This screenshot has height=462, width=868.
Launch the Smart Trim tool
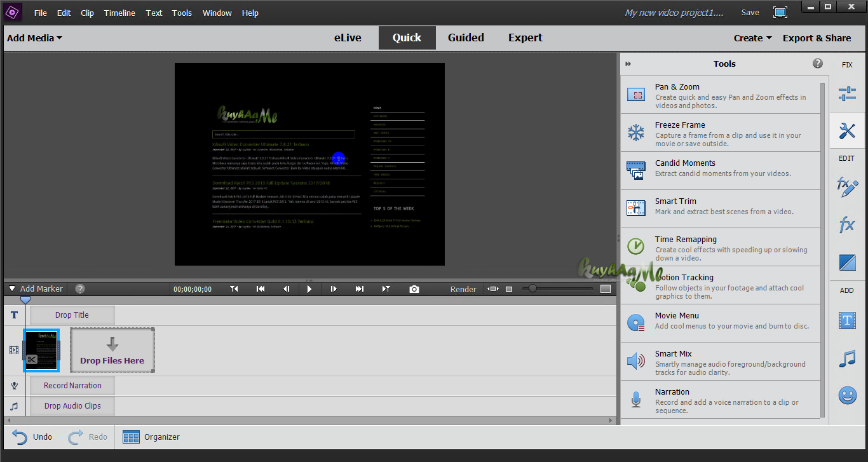pyautogui.click(x=721, y=209)
